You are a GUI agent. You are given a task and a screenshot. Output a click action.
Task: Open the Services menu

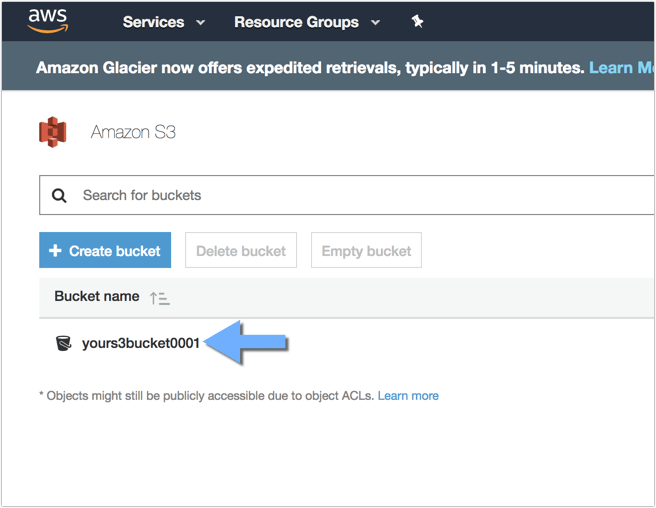(x=154, y=22)
